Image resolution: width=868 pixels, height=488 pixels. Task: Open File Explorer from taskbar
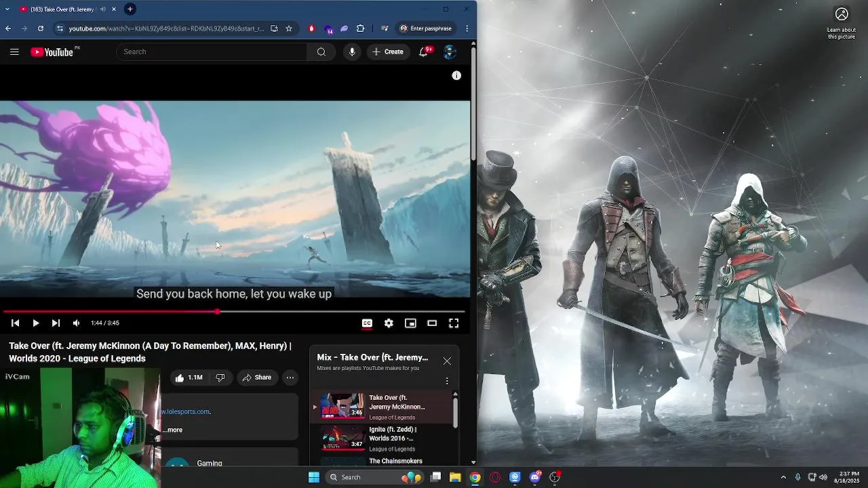point(455,477)
